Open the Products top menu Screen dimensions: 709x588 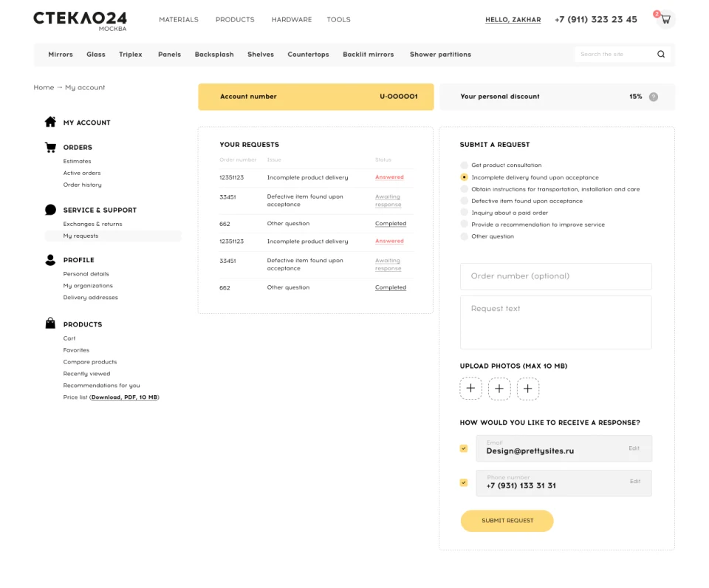[x=235, y=19]
